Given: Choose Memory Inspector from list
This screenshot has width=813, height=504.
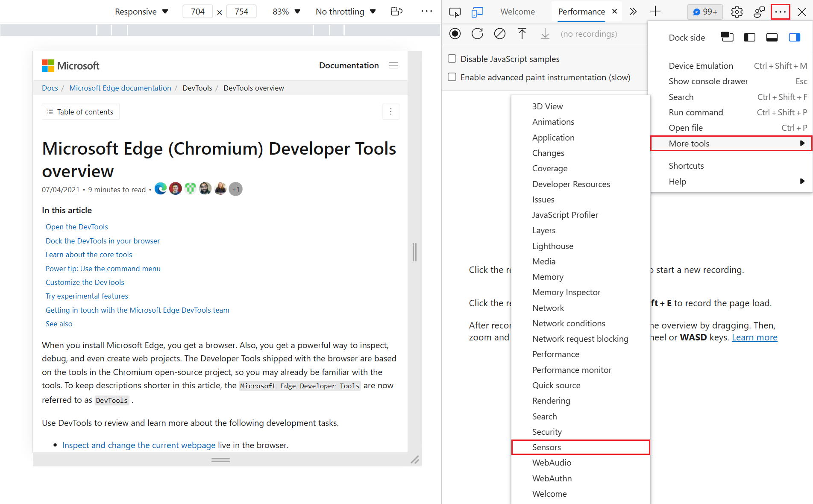Looking at the screenshot, I should [x=581, y=292].
